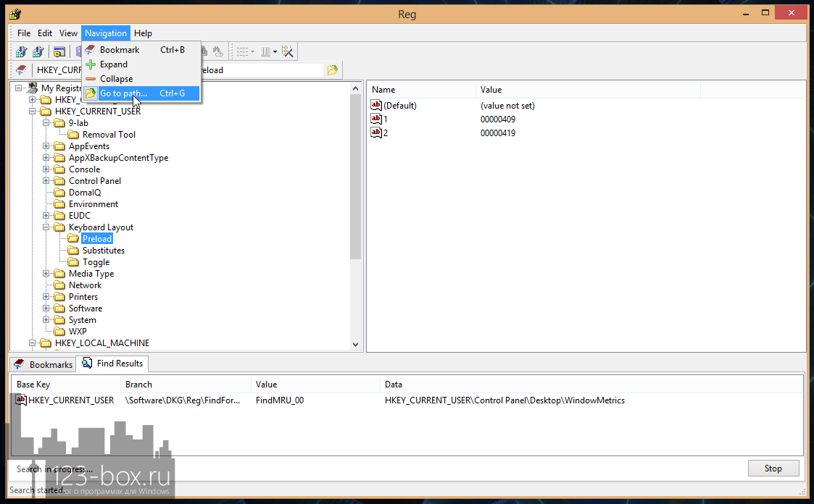Screen dimensions: 814x504
Task: Click the binoculars find-next toolbar icon
Action: [x=217, y=51]
